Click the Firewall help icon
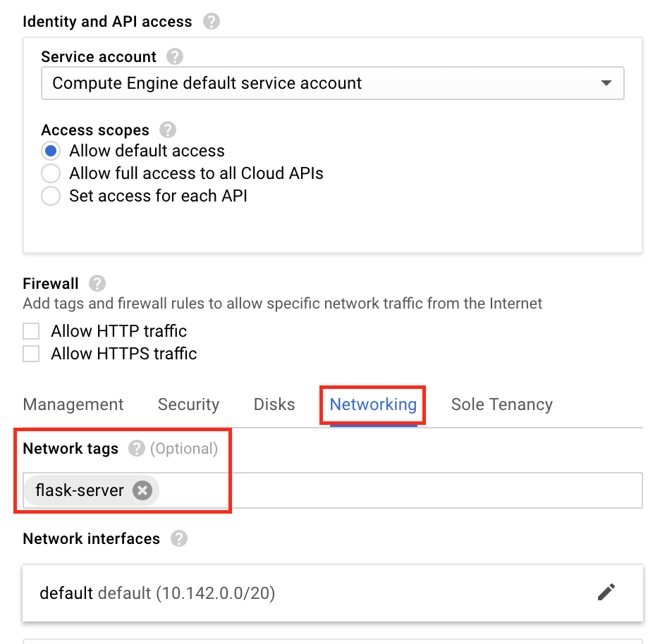Screen dimensions: 660x644 97,283
